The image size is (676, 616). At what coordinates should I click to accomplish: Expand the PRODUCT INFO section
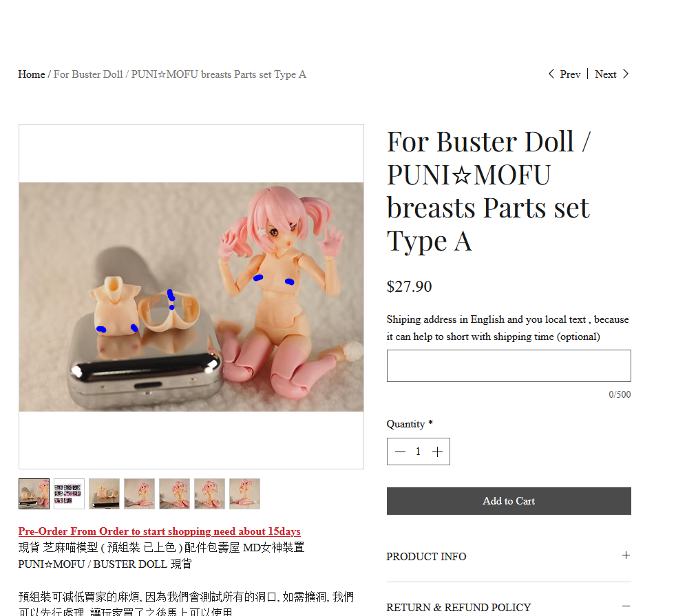tap(509, 556)
